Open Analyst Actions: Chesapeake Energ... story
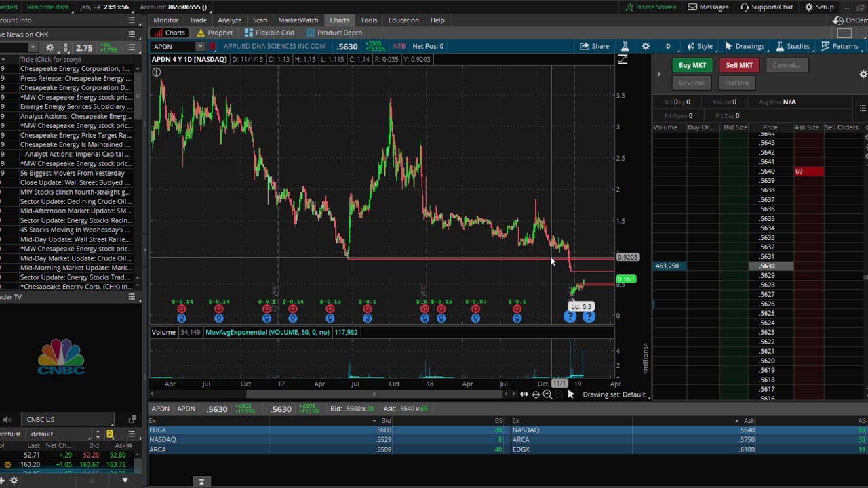Viewport: 868px width, 488px height. (x=75, y=117)
